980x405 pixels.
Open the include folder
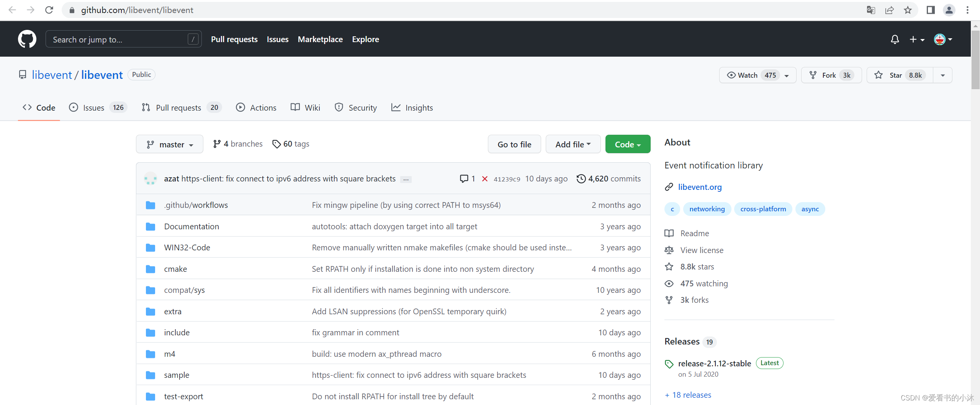(177, 333)
